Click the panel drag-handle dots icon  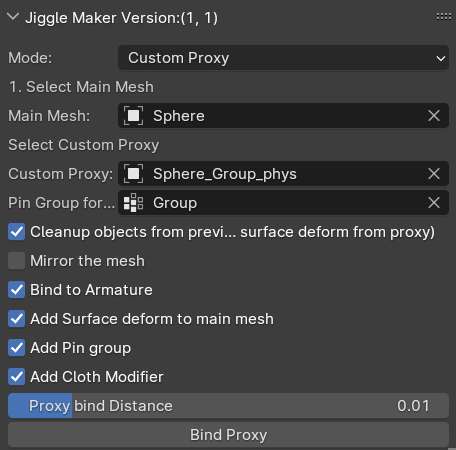[x=444, y=16]
